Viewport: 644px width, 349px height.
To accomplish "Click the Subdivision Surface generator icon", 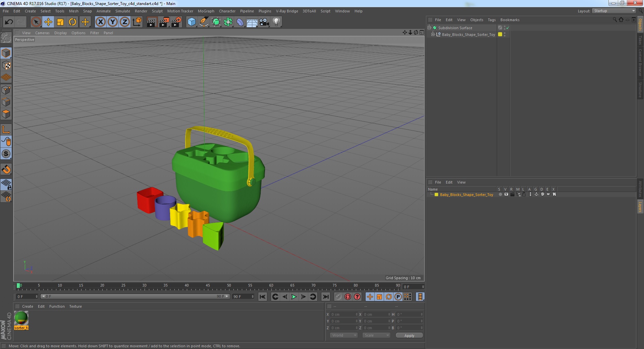I will (x=216, y=22).
